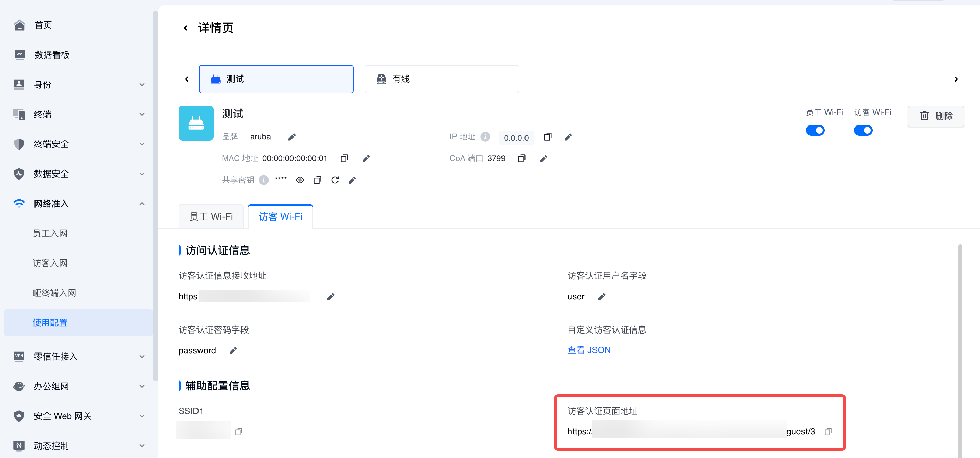The width and height of the screenshot is (980, 458).
Task: Click the refresh icon for shared key
Action: pyautogui.click(x=335, y=180)
